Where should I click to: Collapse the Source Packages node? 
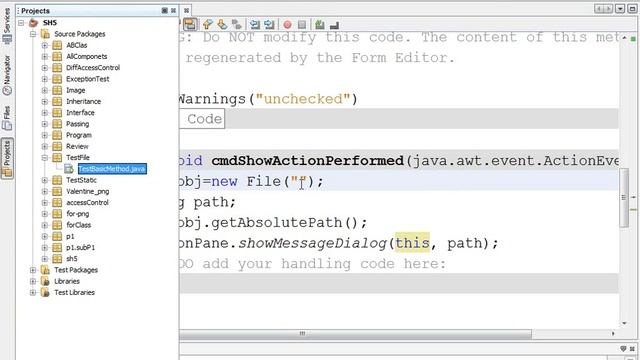(33, 34)
